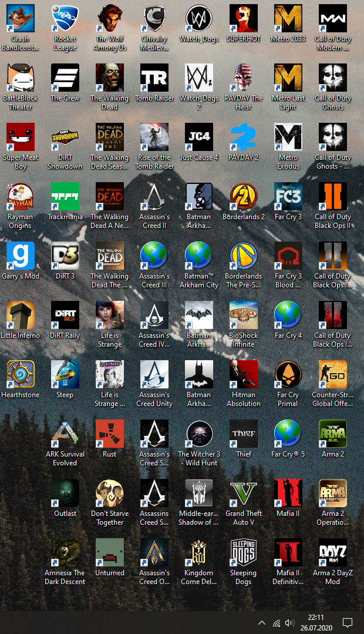This screenshot has height=634, width=364.
Task: Select the Hitman Absolution icon
Action: pos(244,375)
